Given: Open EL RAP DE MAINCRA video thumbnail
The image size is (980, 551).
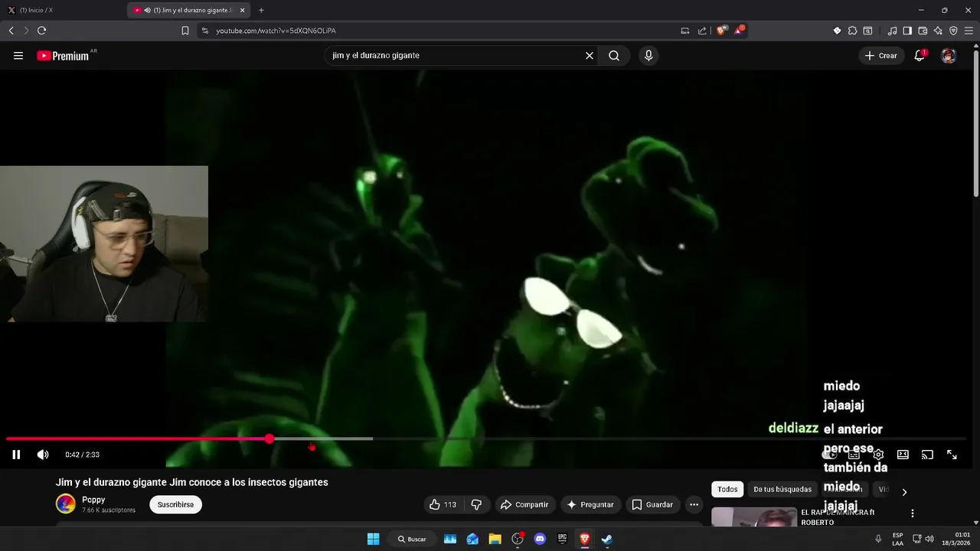Looking at the screenshot, I should point(754,517).
